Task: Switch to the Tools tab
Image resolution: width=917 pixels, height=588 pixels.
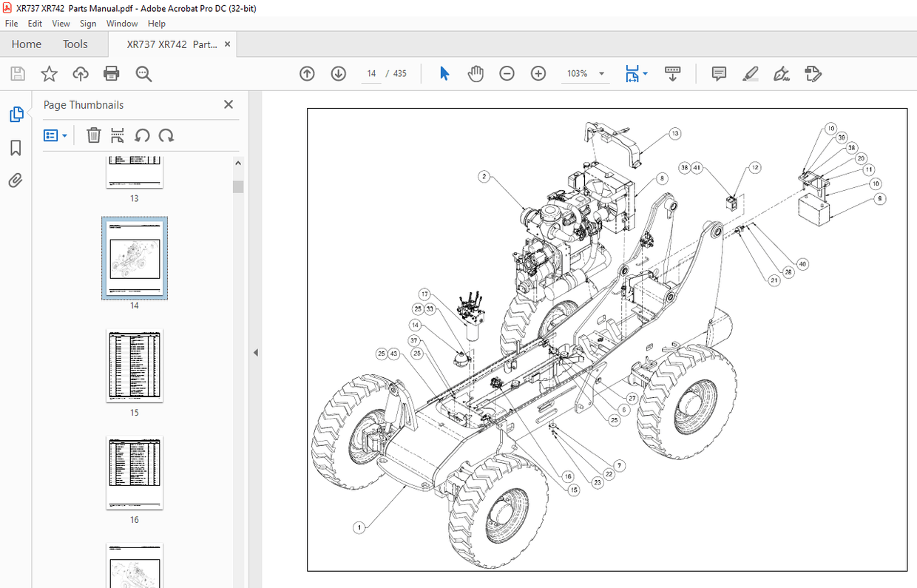Action: (75, 44)
